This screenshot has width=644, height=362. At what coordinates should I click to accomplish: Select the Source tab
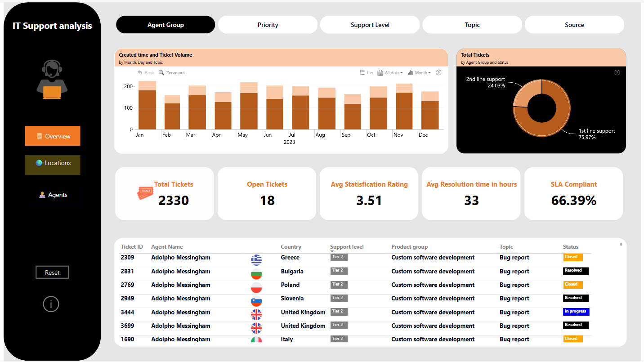(x=574, y=25)
